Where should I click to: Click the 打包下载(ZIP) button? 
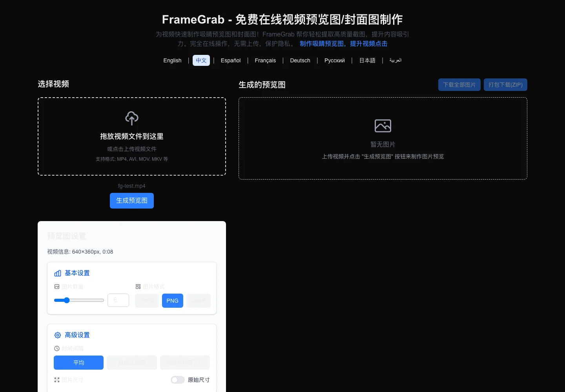pyautogui.click(x=505, y=85)
